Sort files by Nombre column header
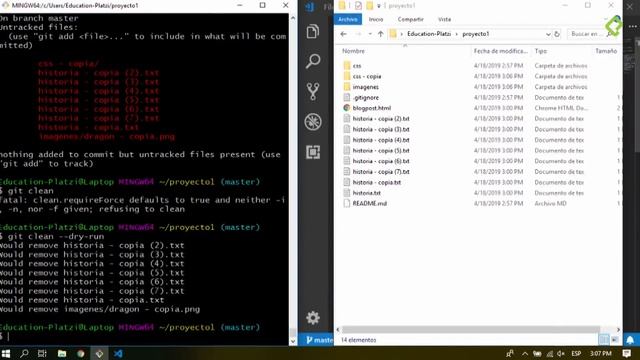 tap(353, 51)
